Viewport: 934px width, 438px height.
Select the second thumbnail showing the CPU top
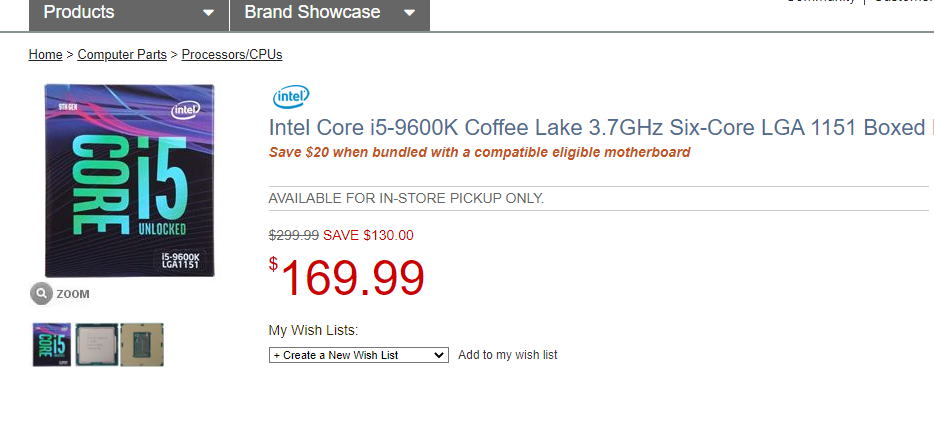tap(96, 344)
